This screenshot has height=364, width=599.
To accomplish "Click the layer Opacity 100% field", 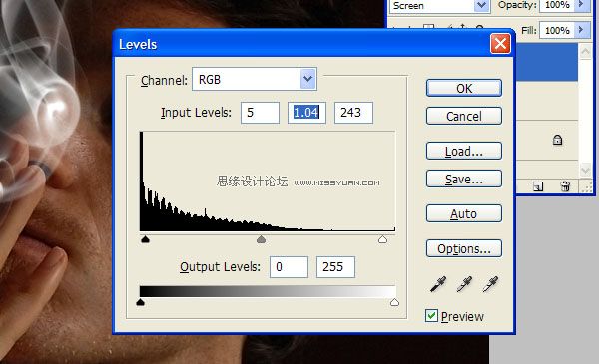I will (x=557, y=5).
